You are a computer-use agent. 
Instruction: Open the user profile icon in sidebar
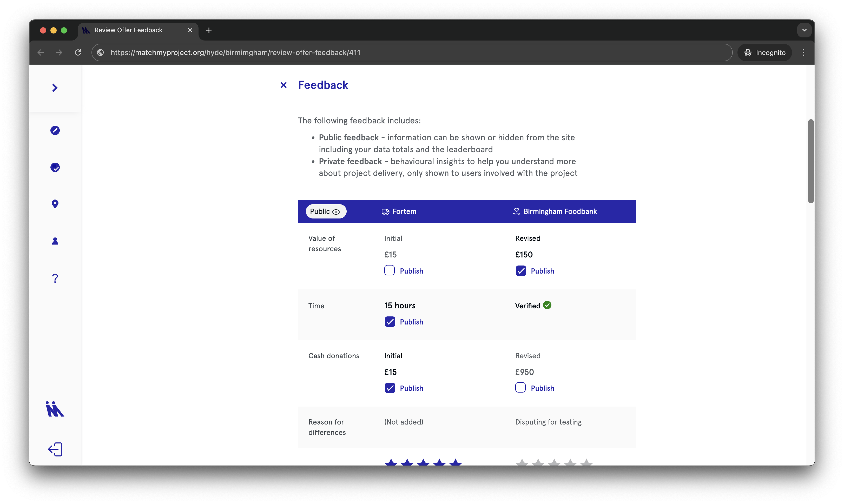pyautogui.click(x=55, y=241)
